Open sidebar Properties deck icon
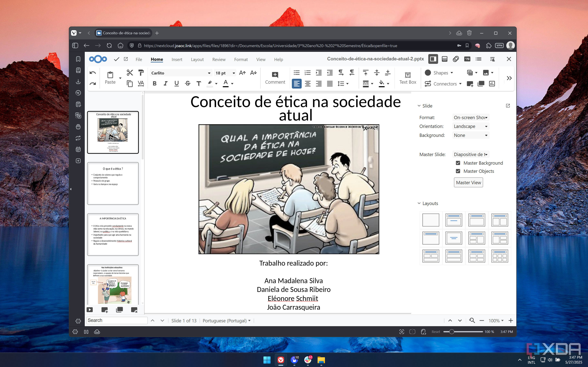 (433, 59)
